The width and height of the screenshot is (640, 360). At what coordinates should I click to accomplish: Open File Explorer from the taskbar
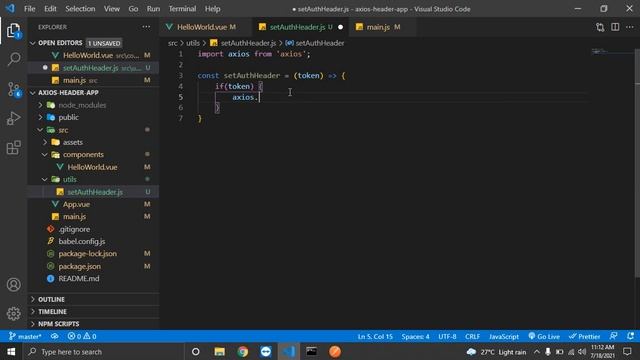point(220,351)
